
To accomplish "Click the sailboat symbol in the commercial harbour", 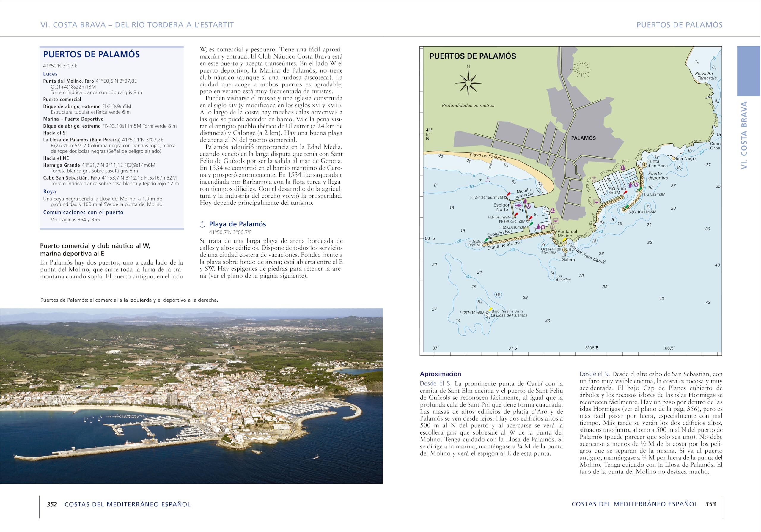I will coord(553,210).
